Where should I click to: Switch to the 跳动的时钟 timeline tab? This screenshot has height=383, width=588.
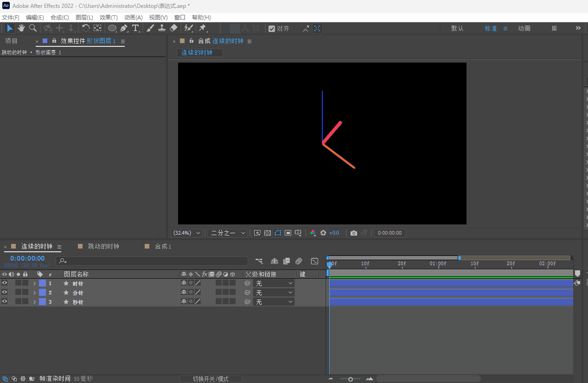[x=103, y=246]
